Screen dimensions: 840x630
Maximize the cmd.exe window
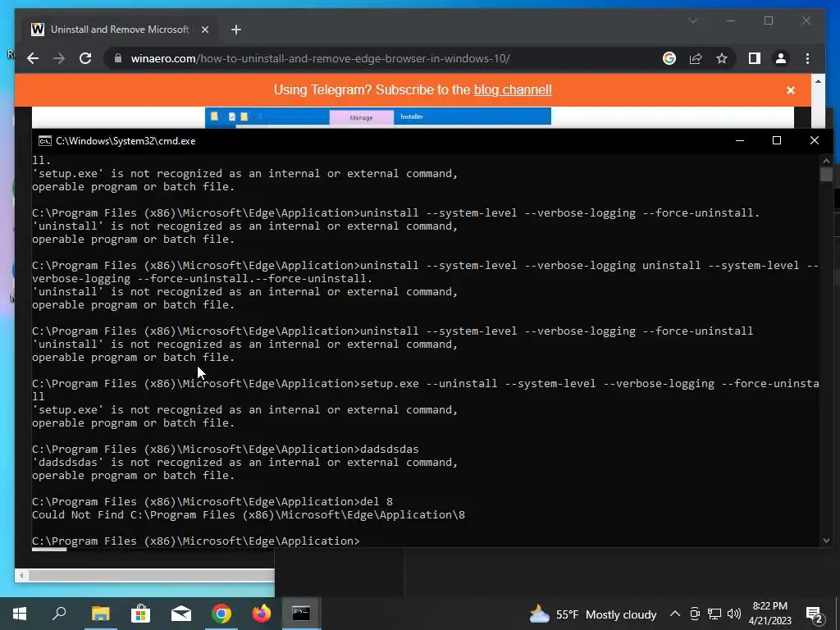tap(777, 140)
